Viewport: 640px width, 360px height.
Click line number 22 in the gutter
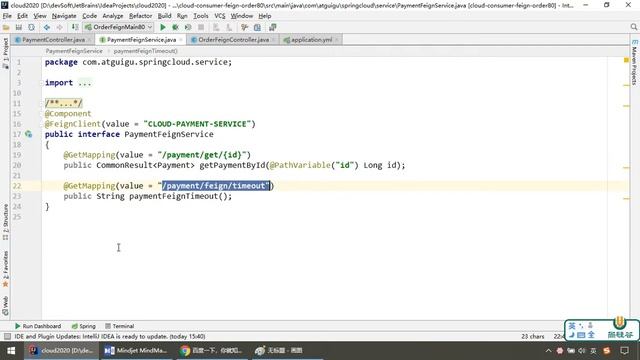(x=17, y=186)
